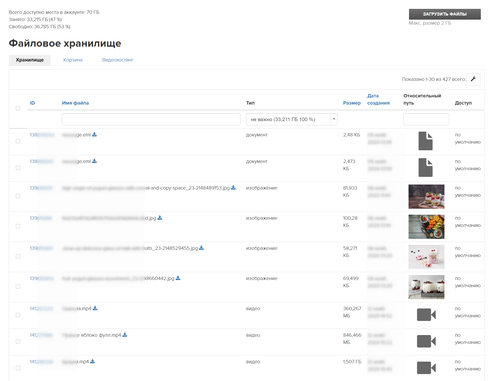
Task: Download the jpg ending in 2148489153
Action: click(x=233, y=188)
